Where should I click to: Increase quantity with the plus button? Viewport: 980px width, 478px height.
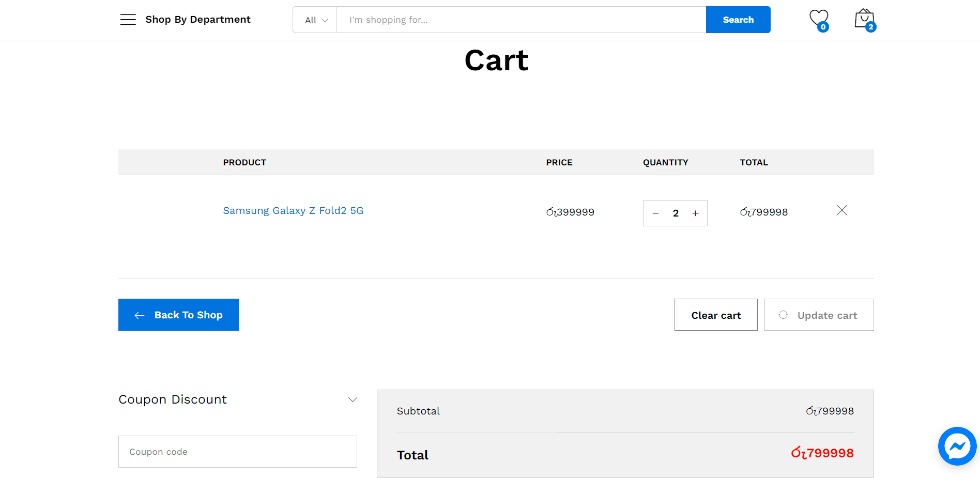point(696,213)
